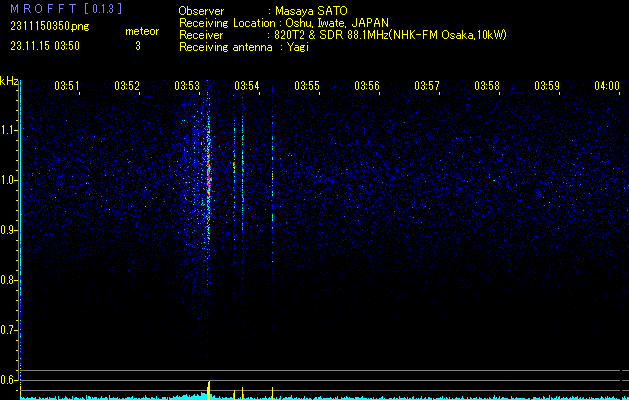
Task: Click the 03:54 time label
Action: click(x=247, y=86)
